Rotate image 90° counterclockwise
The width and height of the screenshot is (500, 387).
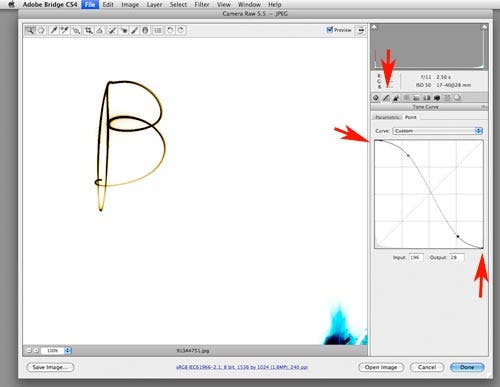170,30
